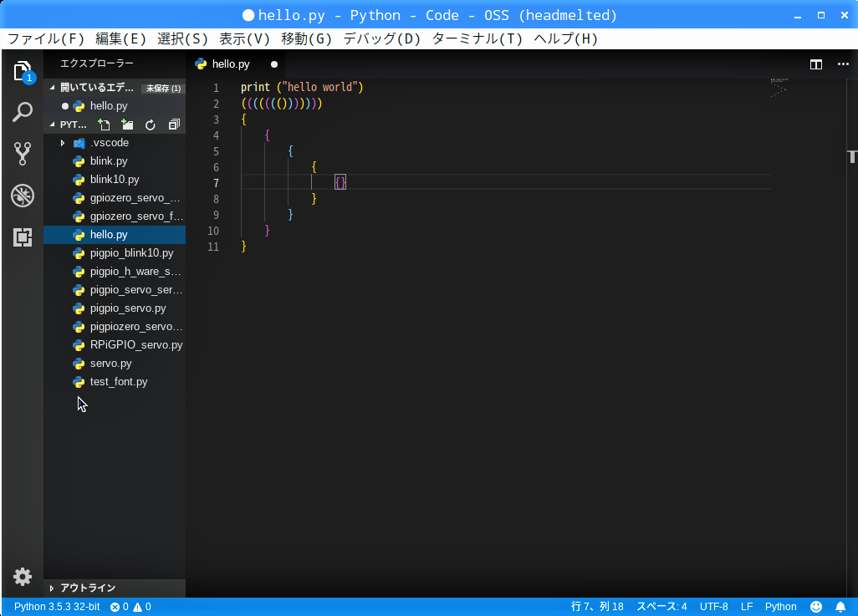This screenshot has height=616, width=858.
Task: Click the errors and warnings status indicator
Action: click(x=130, y=607)
